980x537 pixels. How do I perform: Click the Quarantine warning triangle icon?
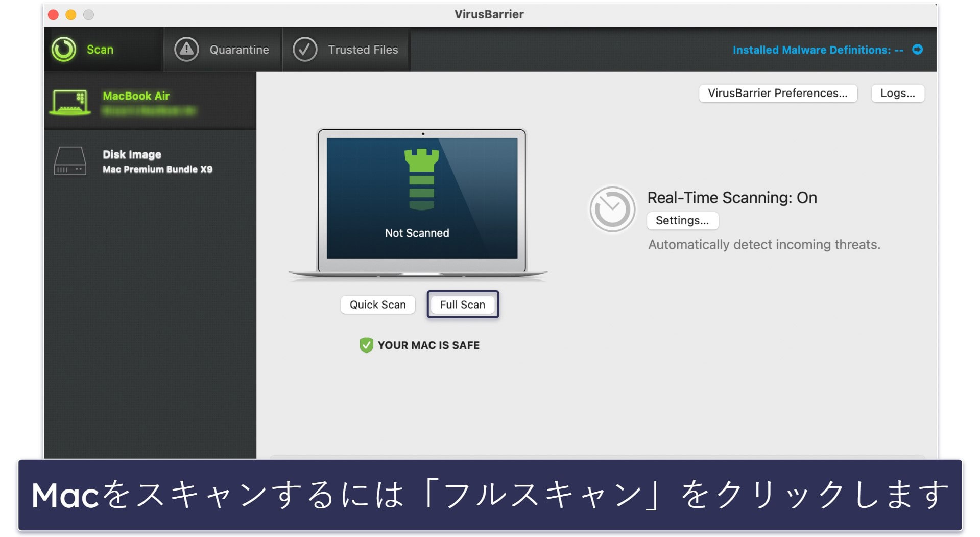186,50
